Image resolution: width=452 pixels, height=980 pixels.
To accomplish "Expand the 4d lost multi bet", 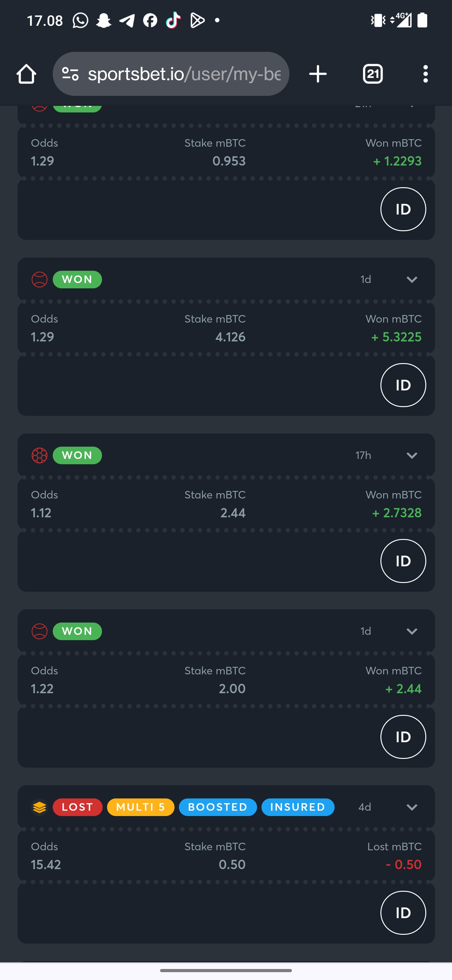I will pos(412,807).
